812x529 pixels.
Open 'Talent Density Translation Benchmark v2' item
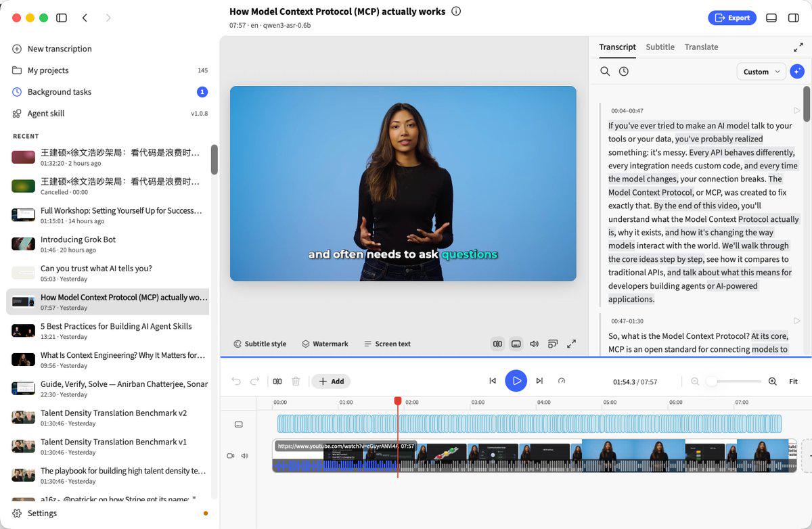click(x=108, y=417)
